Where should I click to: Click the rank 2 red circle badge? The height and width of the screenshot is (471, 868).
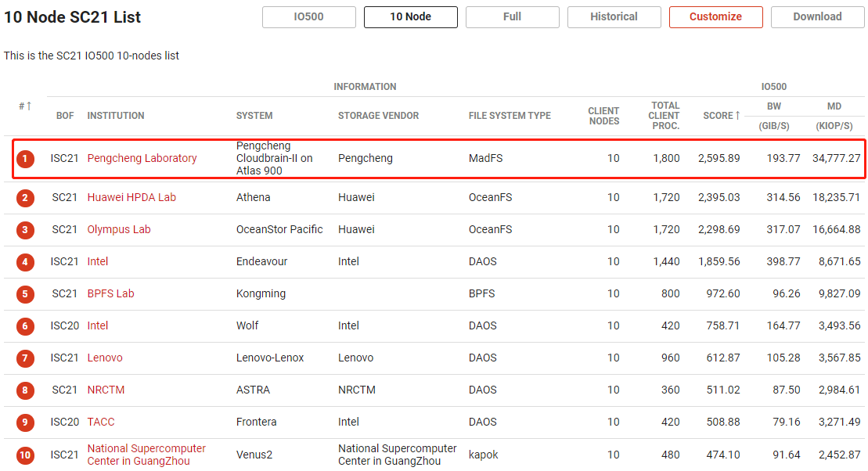25,198
